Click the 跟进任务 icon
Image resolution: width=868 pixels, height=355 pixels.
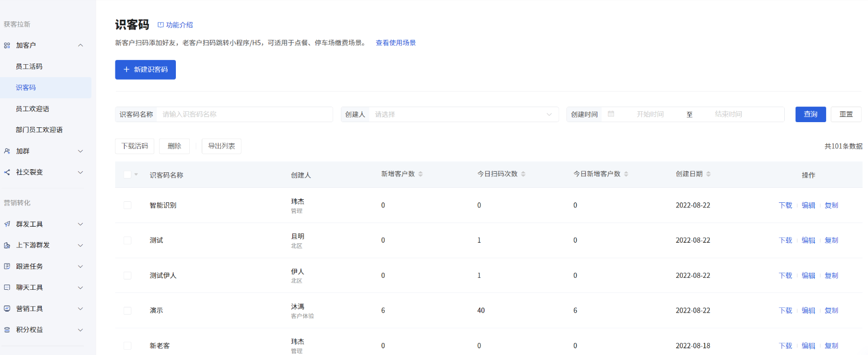[x=7, y=267]
